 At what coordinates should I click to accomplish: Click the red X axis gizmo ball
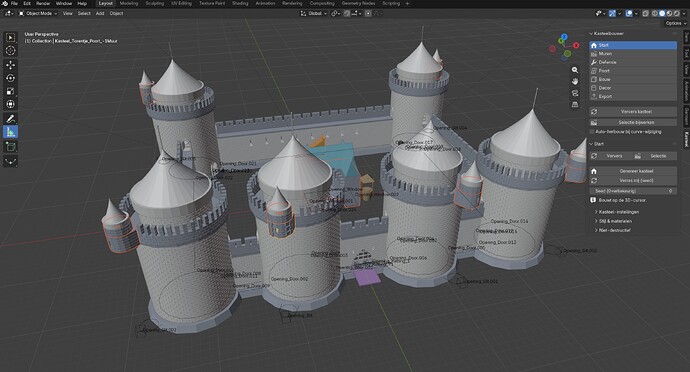576,45
